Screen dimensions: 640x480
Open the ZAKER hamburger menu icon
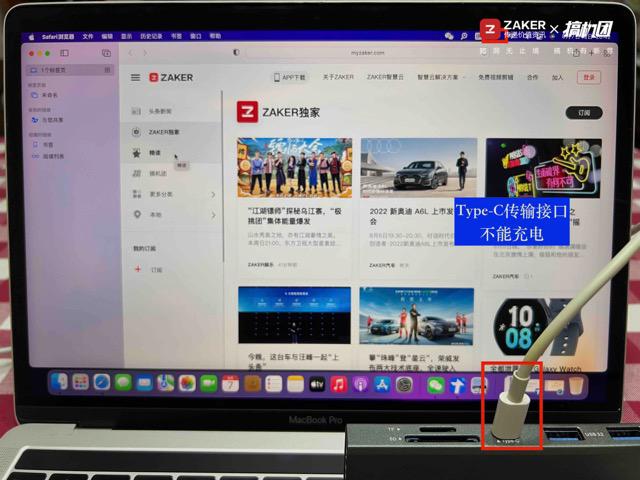tap(135, 78)
